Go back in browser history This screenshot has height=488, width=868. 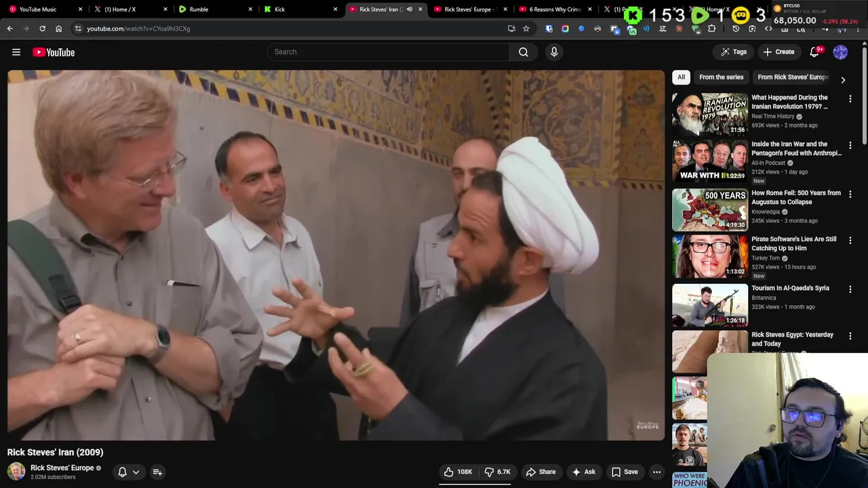pyautogui.click(x=9, y=28)
